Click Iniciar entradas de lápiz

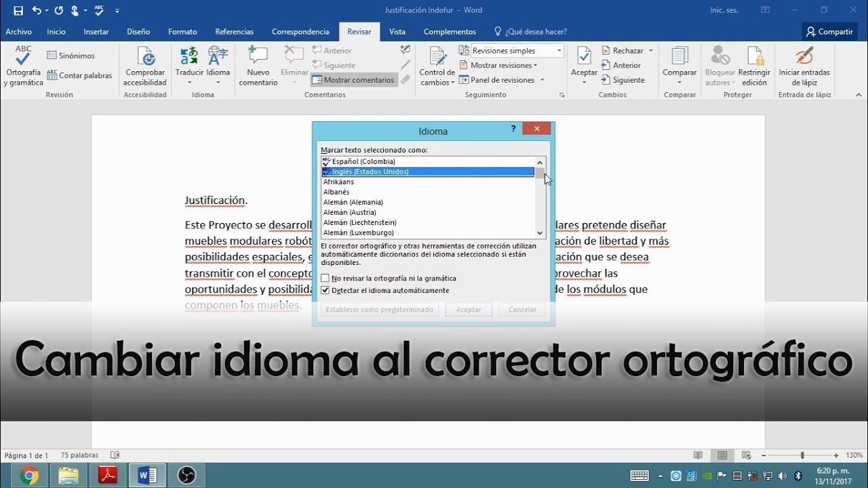pos(804,66)
